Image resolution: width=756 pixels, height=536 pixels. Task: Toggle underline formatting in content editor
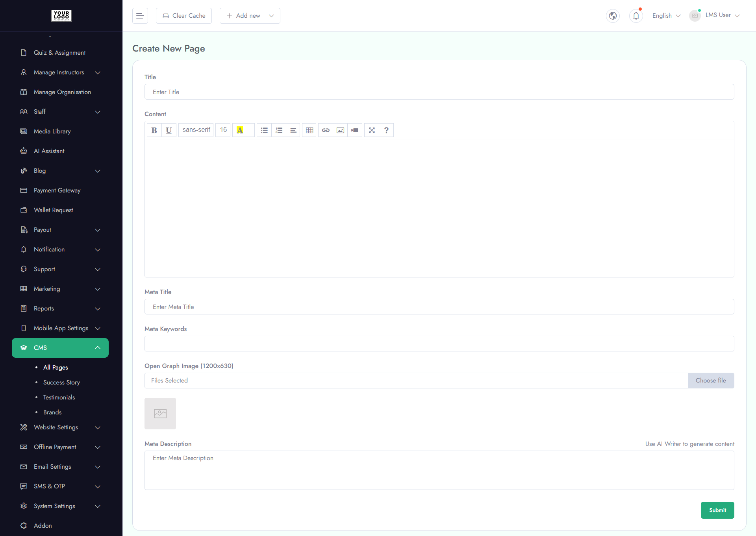[169, 130]
